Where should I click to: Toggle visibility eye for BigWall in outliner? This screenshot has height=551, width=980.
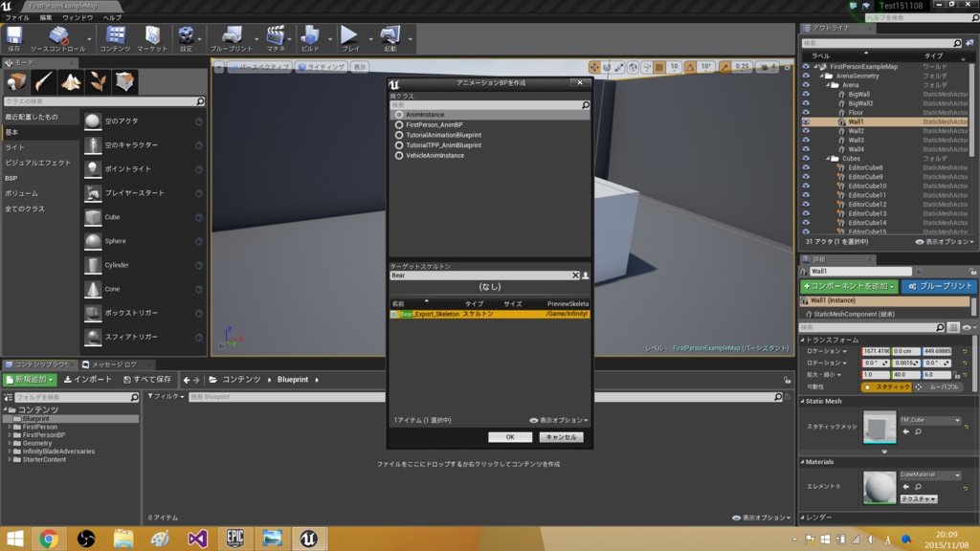pyautogui.click(x=806, y=95)
